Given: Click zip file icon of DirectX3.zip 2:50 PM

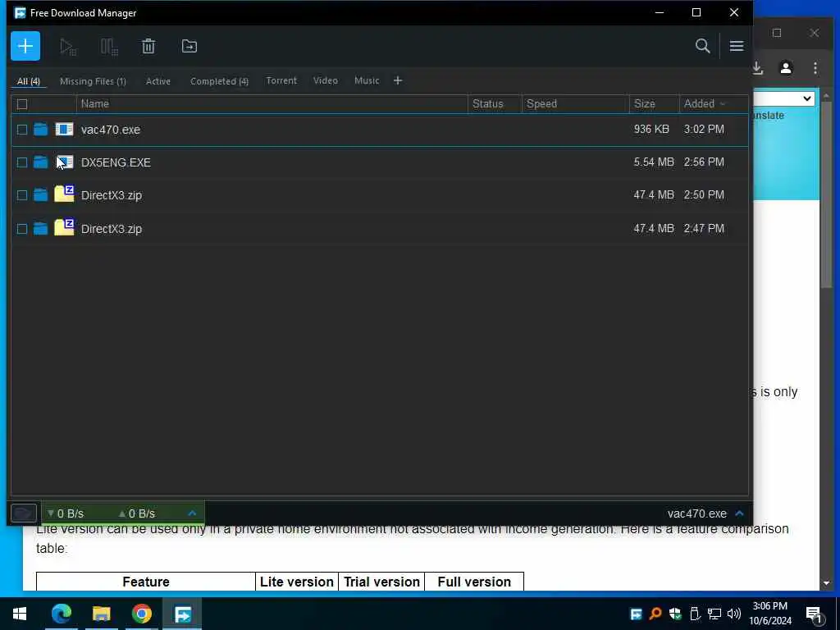Looking at the screenshot, I should point(64,194).
